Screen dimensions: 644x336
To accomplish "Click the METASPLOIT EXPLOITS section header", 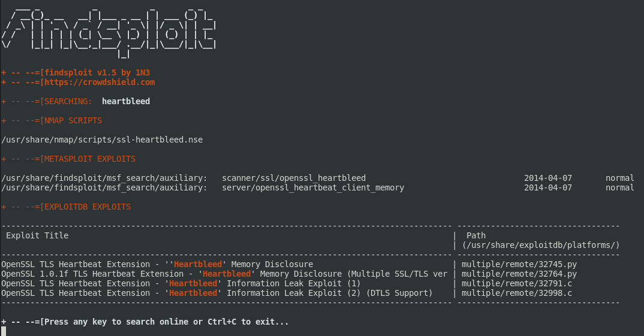I will pos(90,159).
